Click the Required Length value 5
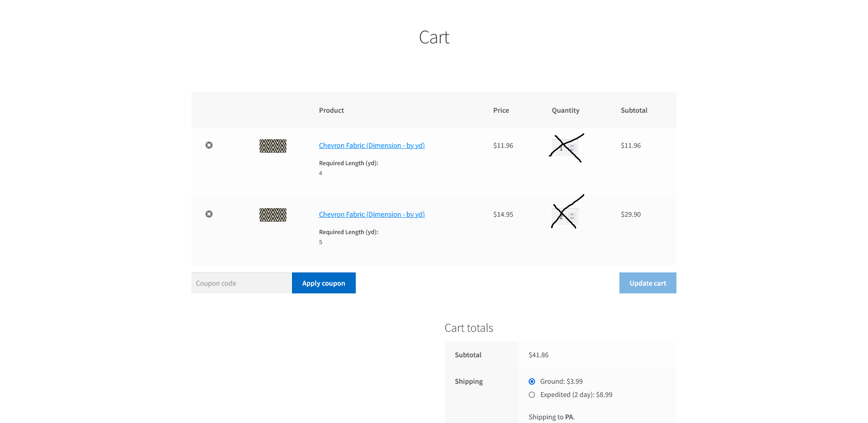868x423 pixels. [x=321, y=242]
